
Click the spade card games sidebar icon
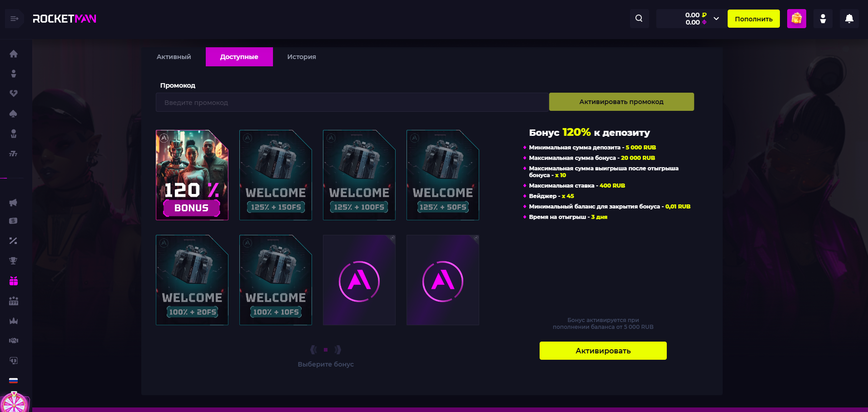click(x=14, y=114)
